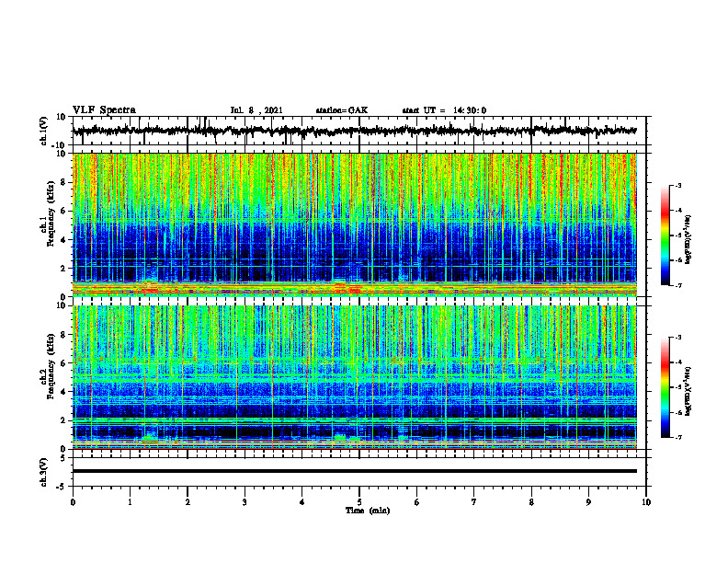Select the date "Jul 8, 2021" in the header

click(256, 110)
